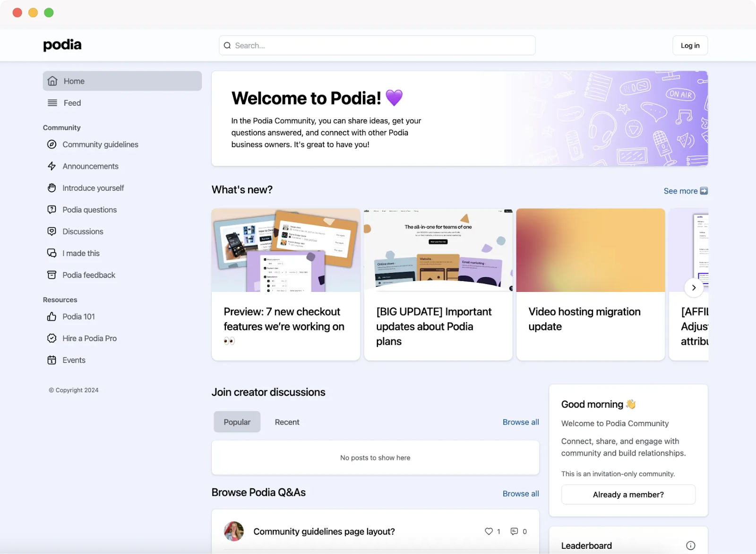Viewport: 756px width, 554px height.
Task: Open the Feed menu item
Action: 122,103
